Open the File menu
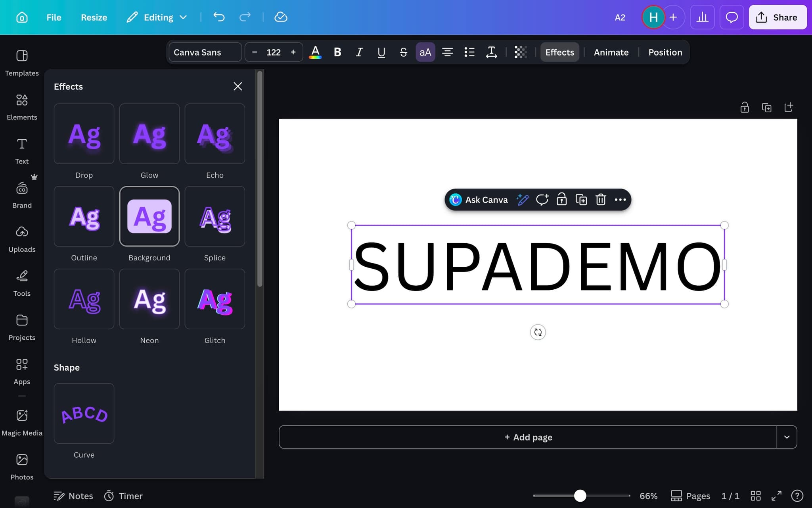 [54, 17]
